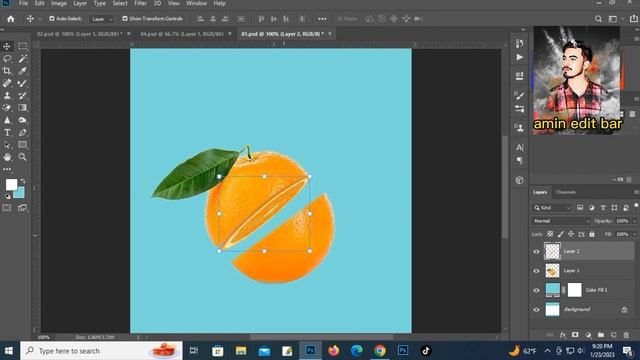
Task: Open the layer styles fx button
Action: tap(563, 335)
